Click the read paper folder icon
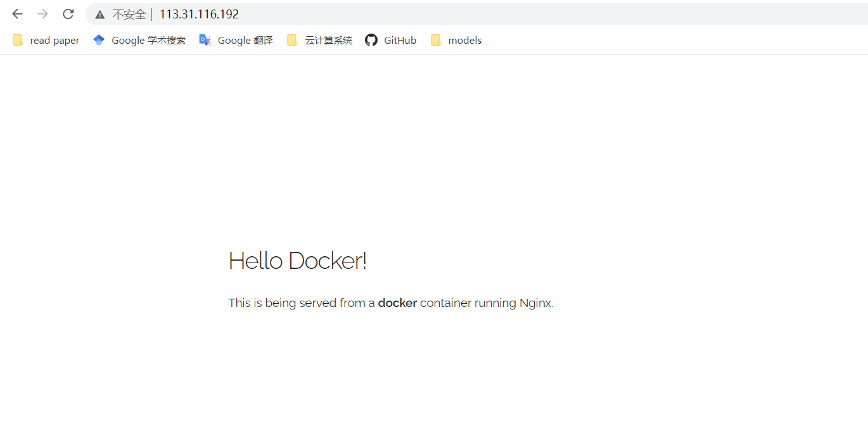 point(18,41)
